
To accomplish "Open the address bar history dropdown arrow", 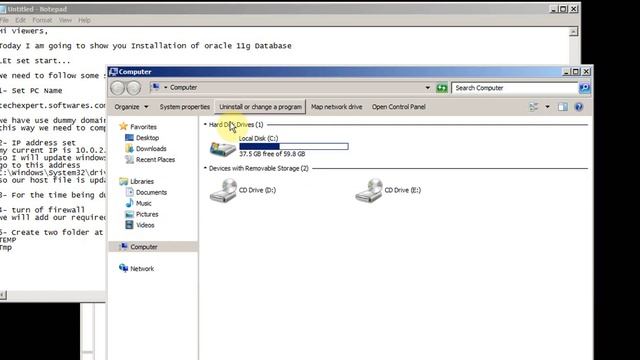I will [427, 88].
